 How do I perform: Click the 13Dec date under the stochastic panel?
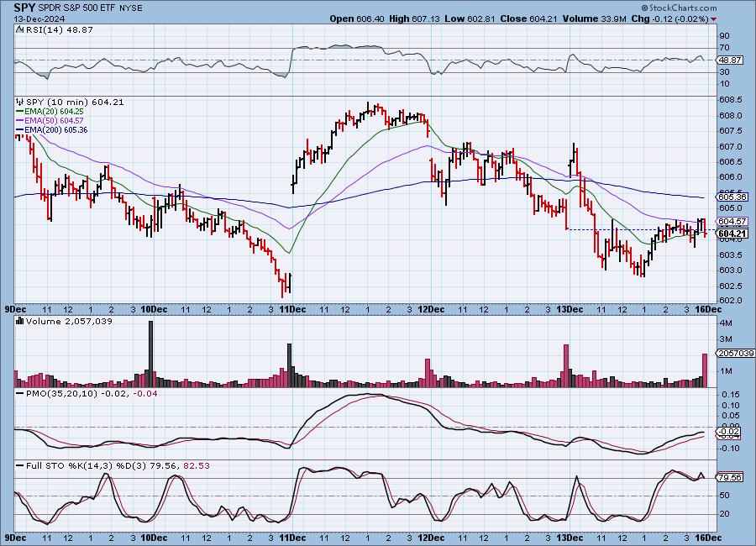pyautogui.click(x=570, y=538)
